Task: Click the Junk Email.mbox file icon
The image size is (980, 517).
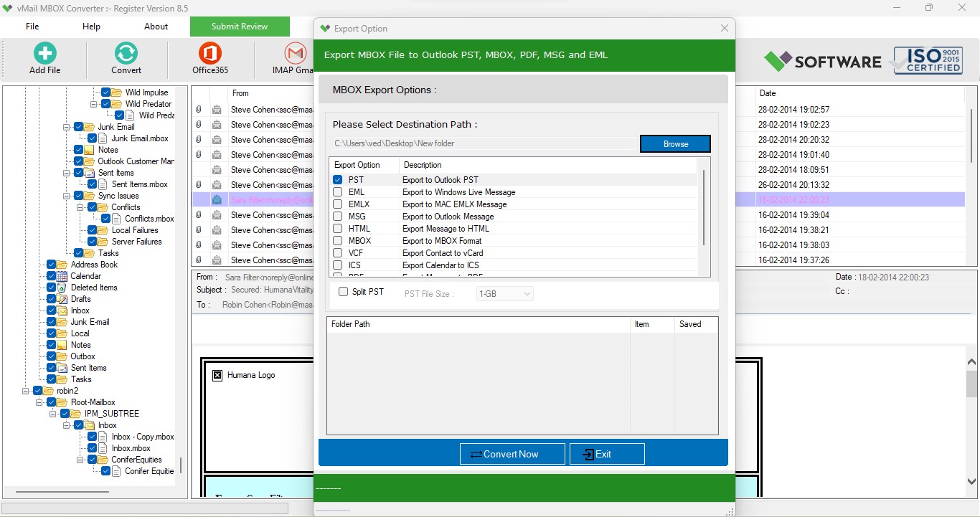Action: (x=103, y=138)
